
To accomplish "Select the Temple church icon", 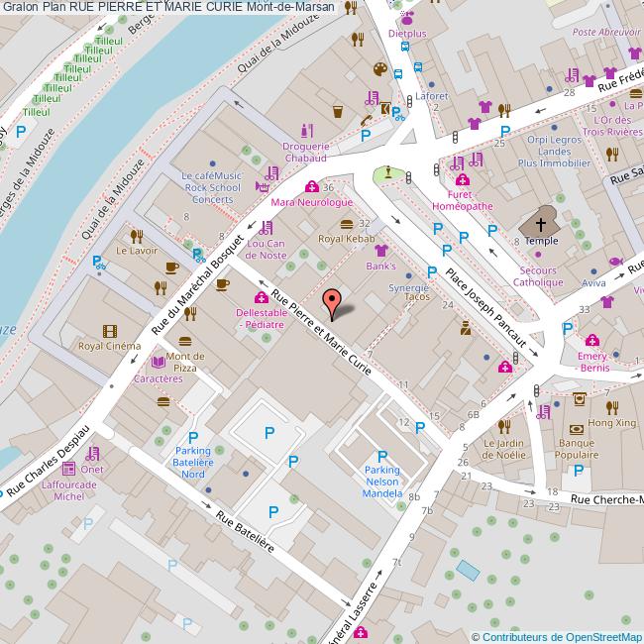I will (x=541, y=221).
